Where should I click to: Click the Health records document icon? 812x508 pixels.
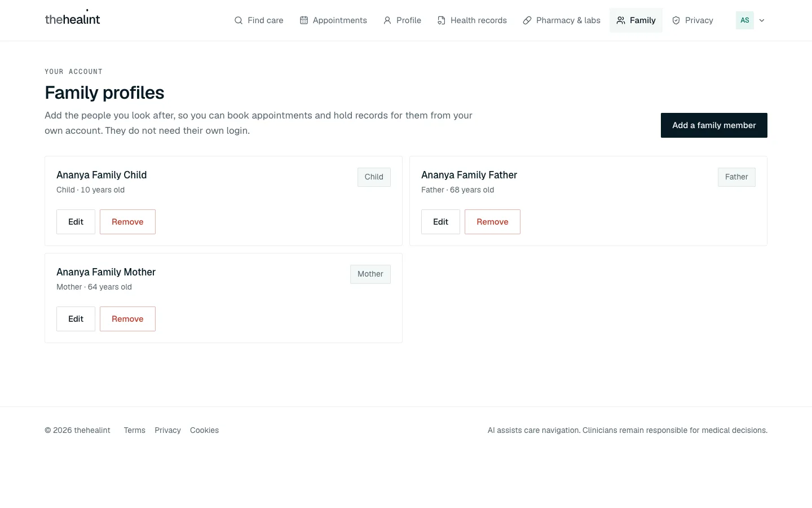pyautogui.click(x=442, y=20)
